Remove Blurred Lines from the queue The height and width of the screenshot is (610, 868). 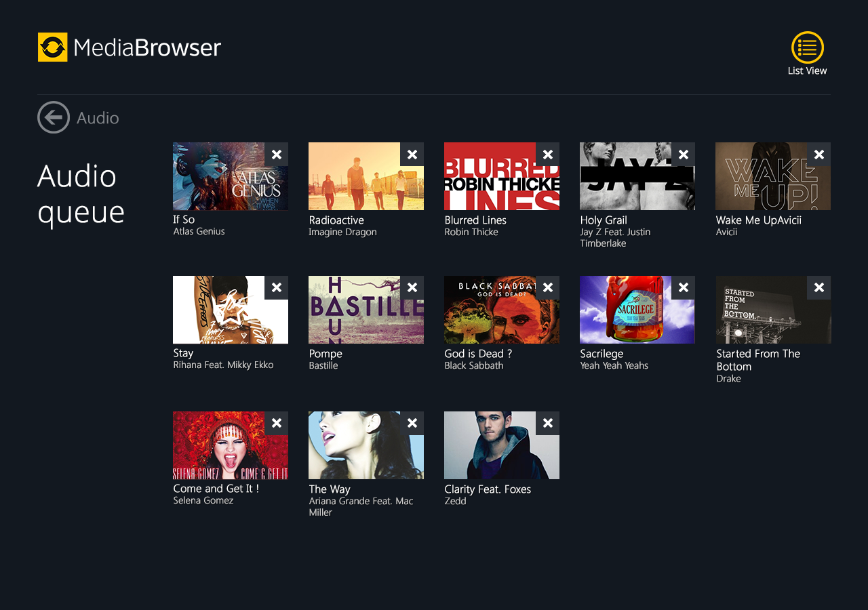pos(547,155)
